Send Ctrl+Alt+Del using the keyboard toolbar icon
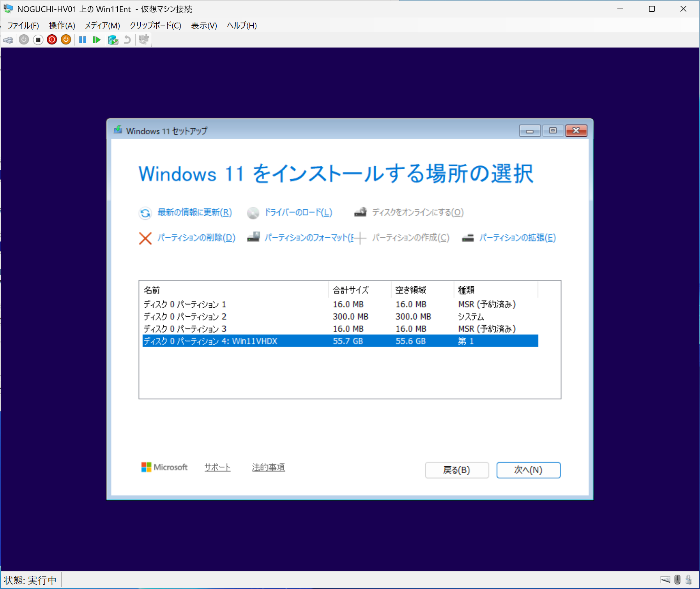This screenshot has width=700, height=589. point(8,40)
